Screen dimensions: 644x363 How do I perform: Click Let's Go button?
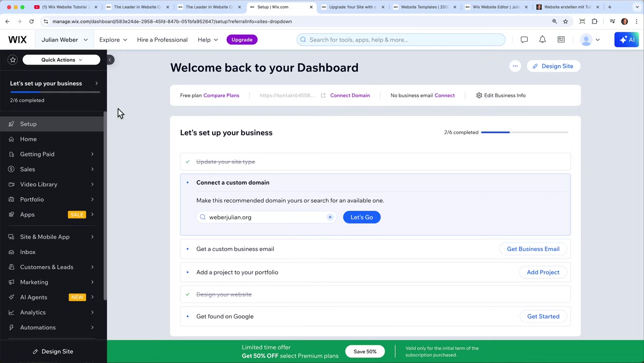coord(362,217)
